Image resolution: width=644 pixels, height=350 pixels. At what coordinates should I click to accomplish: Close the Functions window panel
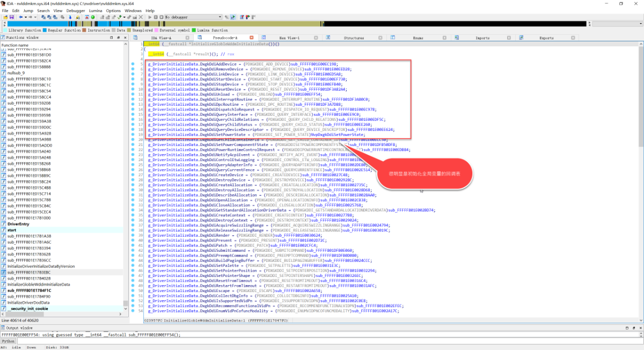pyautogui.click(x=125, y=38)
